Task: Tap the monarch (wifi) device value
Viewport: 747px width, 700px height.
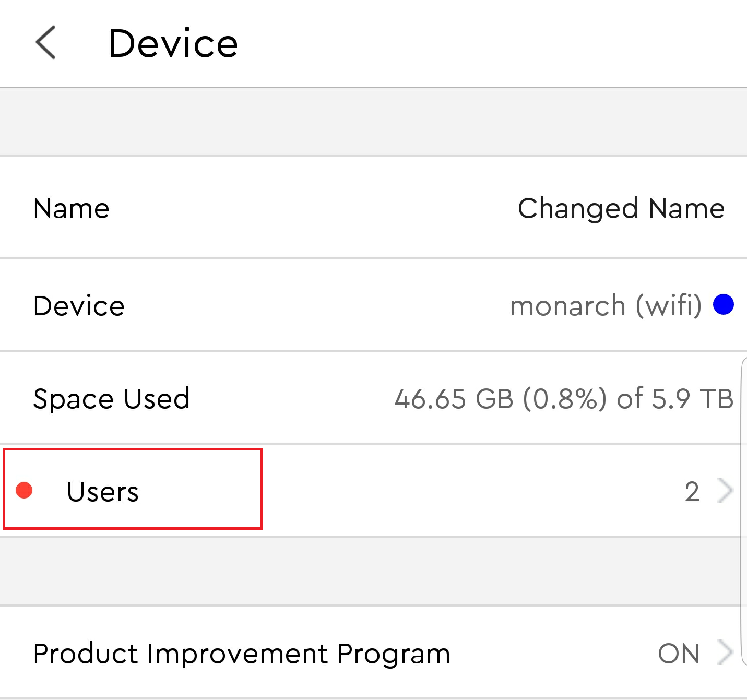Action: pyautogui.click(x=606, y=305)
